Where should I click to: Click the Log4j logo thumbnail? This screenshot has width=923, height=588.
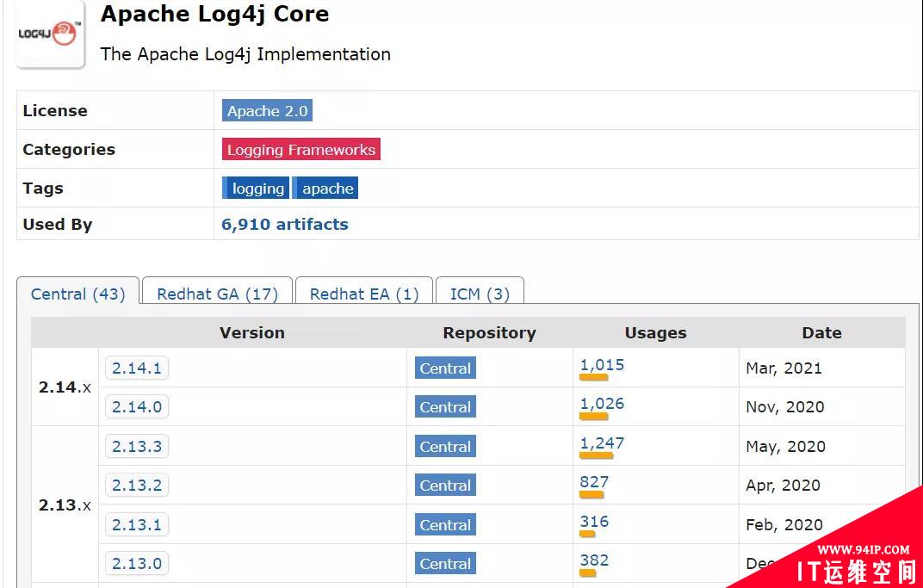pos(51,34)
